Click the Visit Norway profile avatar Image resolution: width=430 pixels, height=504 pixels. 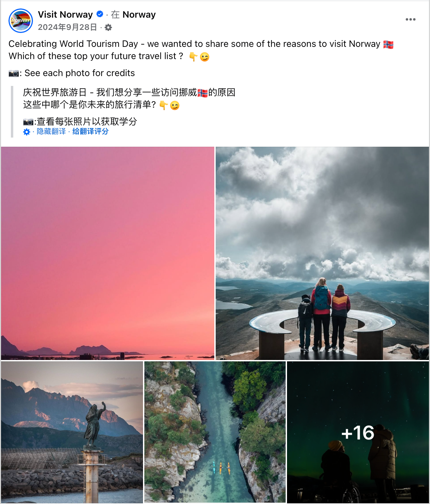[21, 21]
